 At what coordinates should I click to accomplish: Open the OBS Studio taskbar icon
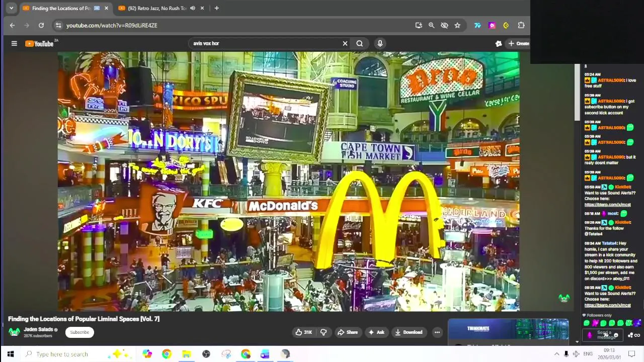(206, 354)
